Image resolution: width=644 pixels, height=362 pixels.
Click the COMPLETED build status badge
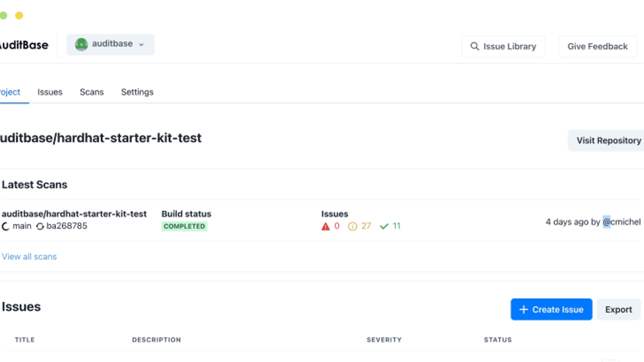pyautogui.click(x=184, y=226)
